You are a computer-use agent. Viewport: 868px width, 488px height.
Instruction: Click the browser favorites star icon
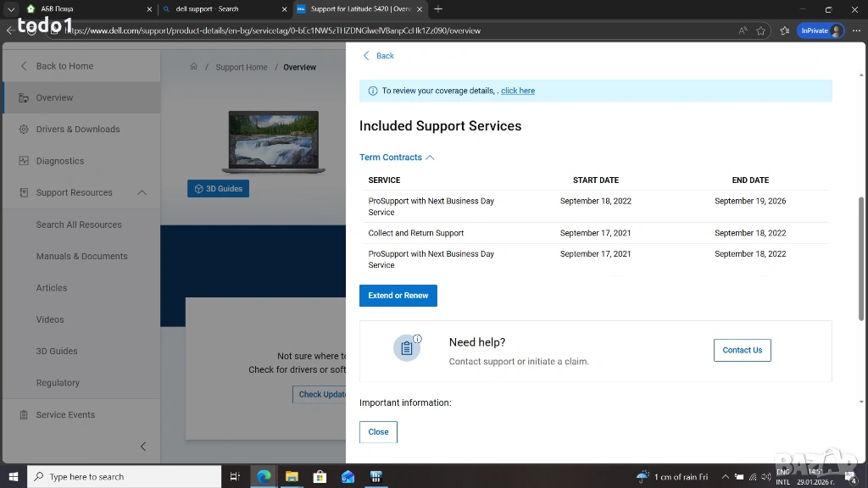point(761,30)
